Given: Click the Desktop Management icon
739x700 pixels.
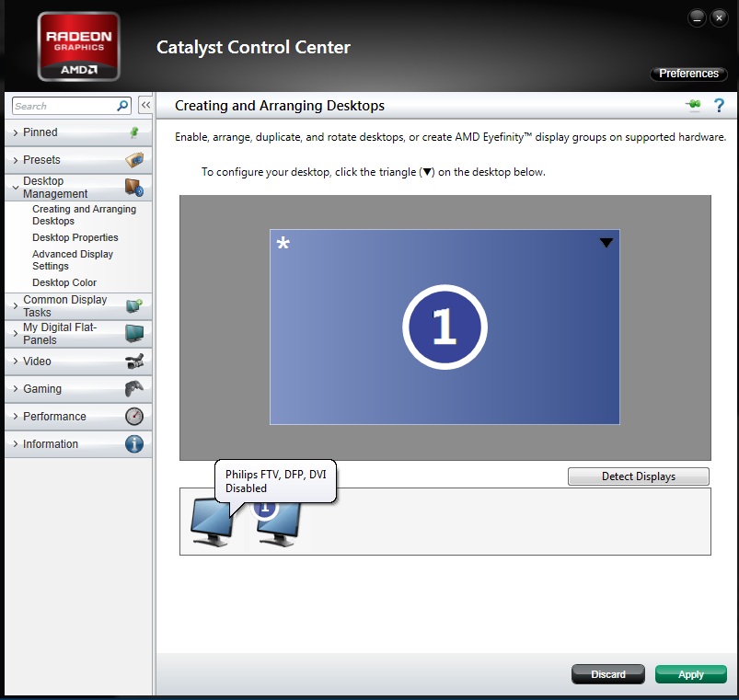Looking at the screenshot, I should point(134,188).
